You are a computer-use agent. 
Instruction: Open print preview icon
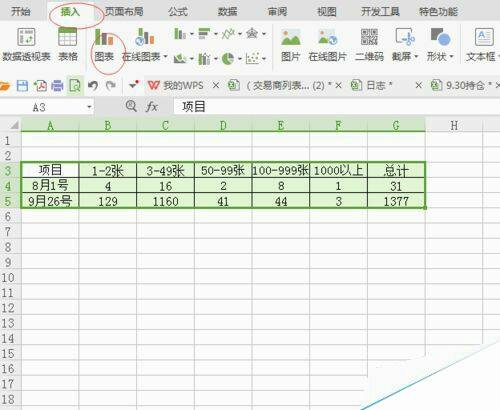pyautogui.click(x=75, y=86)
